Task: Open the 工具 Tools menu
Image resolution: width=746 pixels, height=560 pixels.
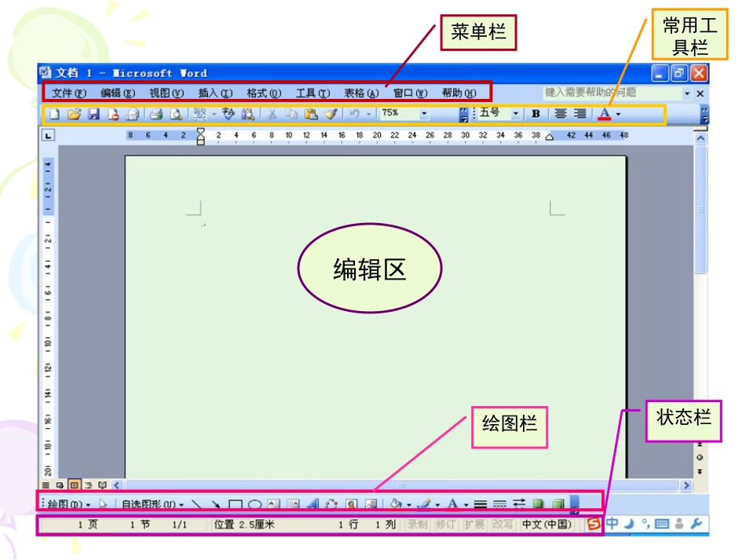Action: point(313,93)
